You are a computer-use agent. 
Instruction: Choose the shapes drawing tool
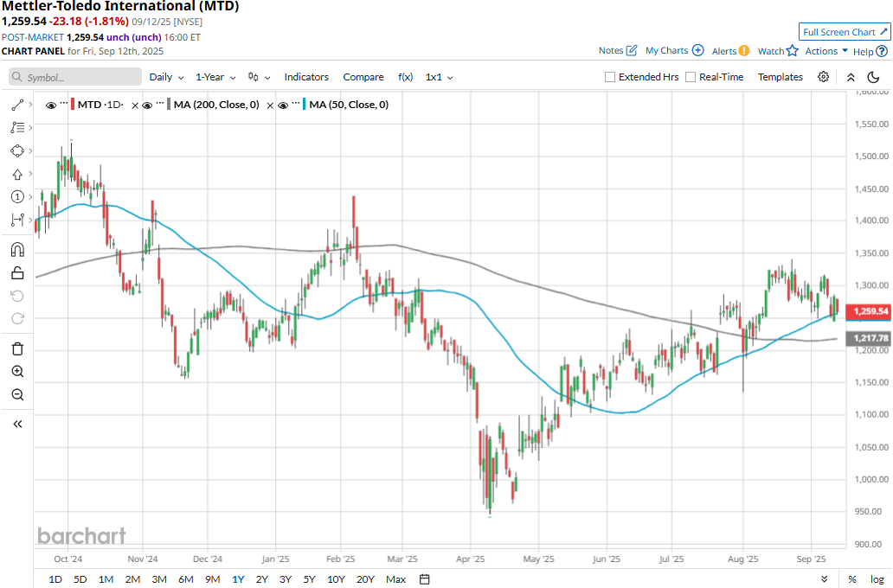pos(17,150)
